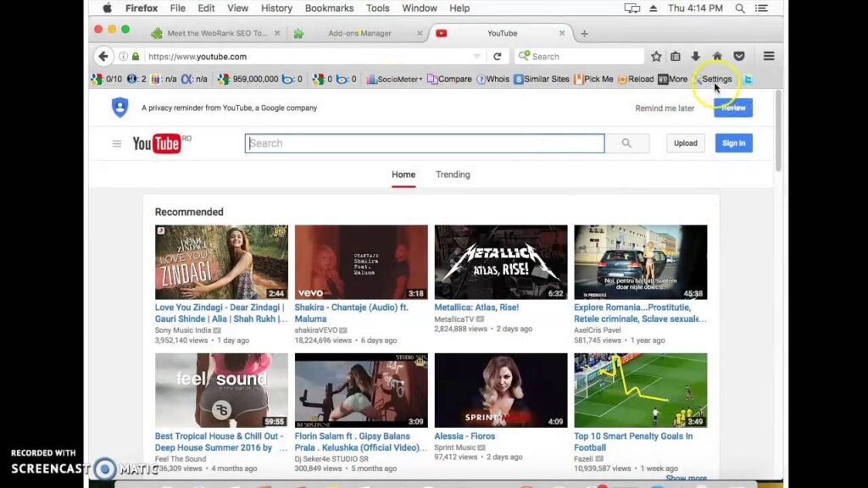Go to the Firefox home icon
This screenshot has height=488, width=868.
pyautogui.click(x=717, y=57)
